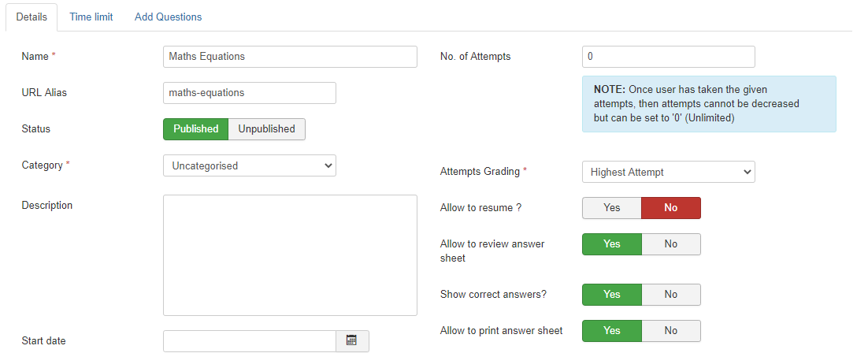Image resolution: width=868 pixels, height=353 pixels.
Task: Click the Name input field
Action: click(x=289, y=57)
